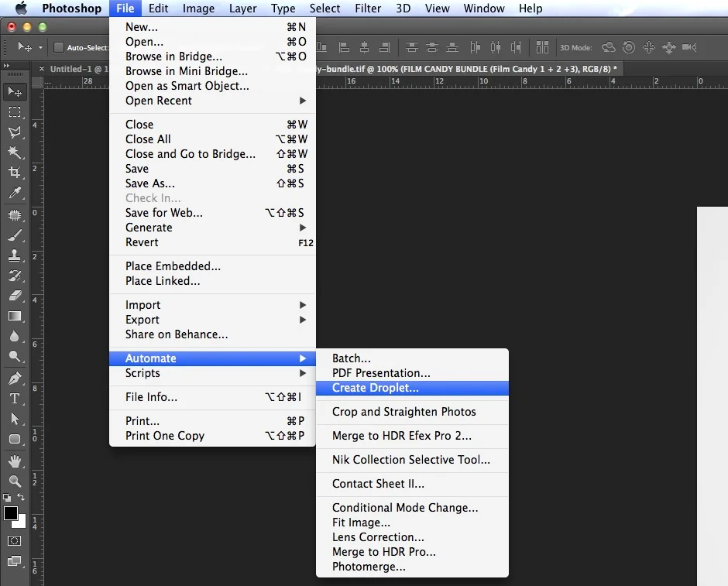Select the Blur tool
The height and width of the screenshot is (586, 728).
coord(15,336)
